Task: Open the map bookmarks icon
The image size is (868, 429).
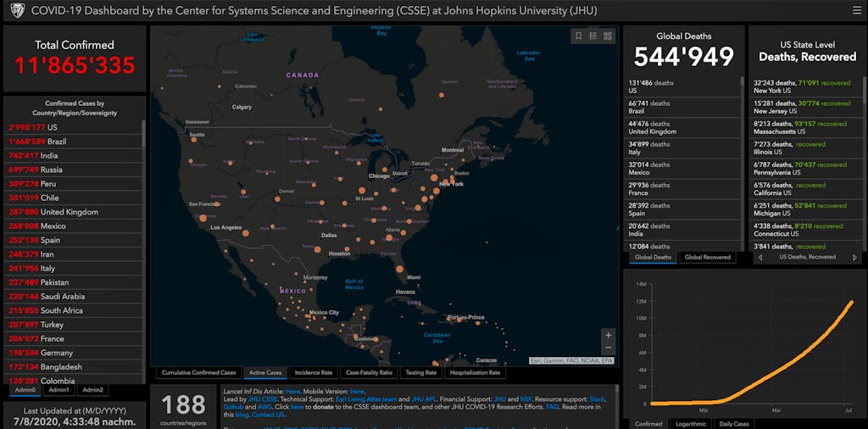Action: 578,36
